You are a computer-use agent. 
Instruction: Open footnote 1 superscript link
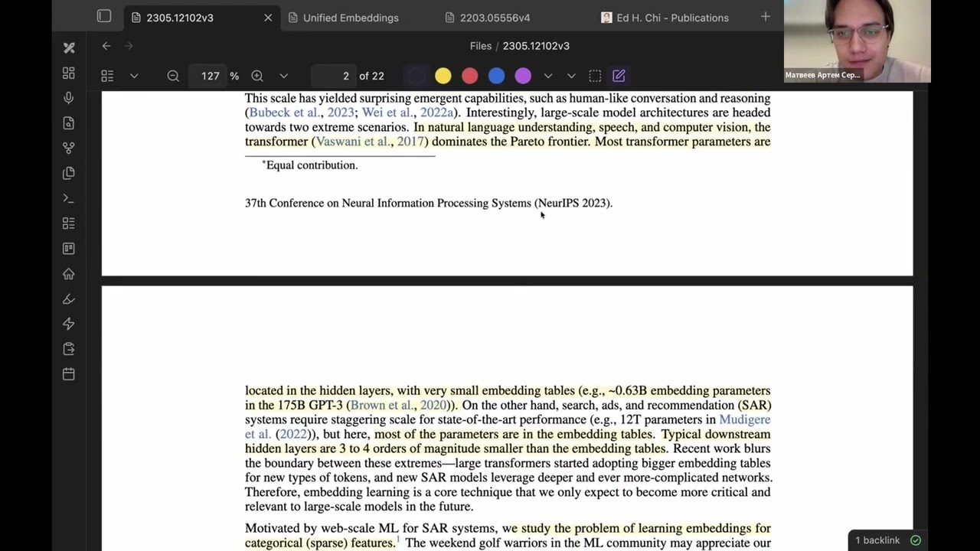tap(398, 540)
